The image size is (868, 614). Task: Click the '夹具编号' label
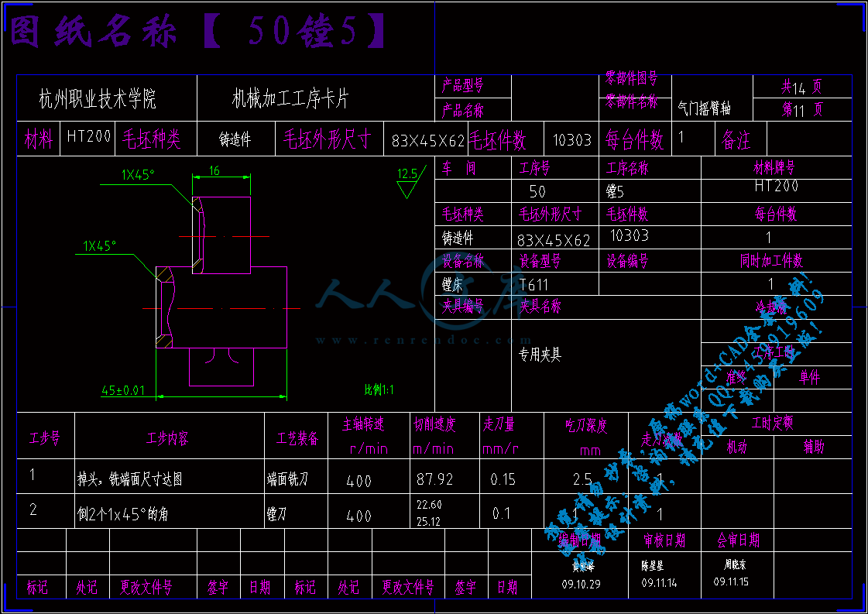pos(462,306)
